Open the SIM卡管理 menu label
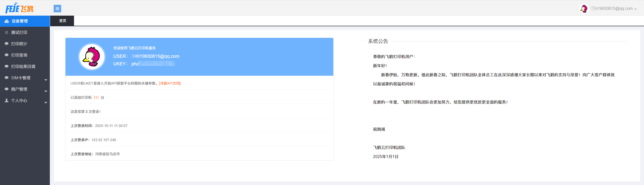This screenshot has height=185, width=644. tap(21, 78)
